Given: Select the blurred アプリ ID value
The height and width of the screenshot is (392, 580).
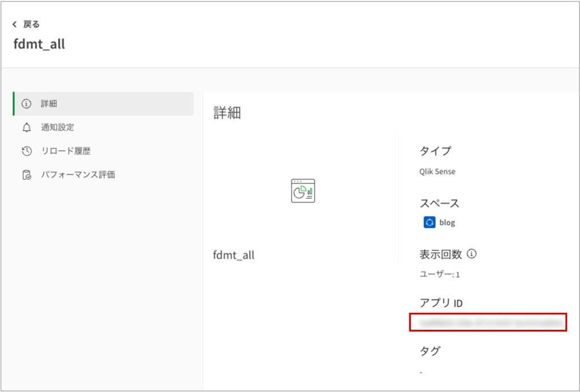Looking at the screenshot, I should click(488, 322).
